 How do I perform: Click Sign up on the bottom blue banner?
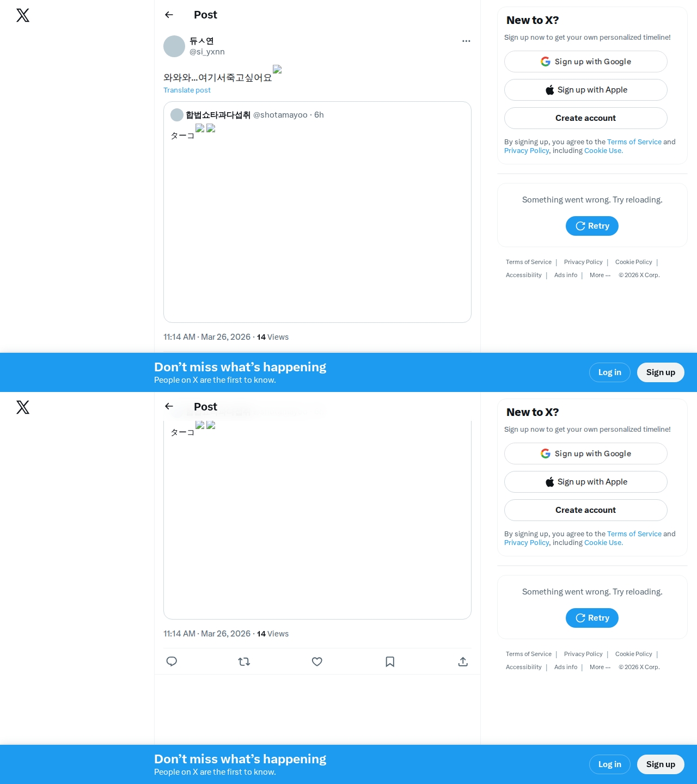click(x=661, y=764)
